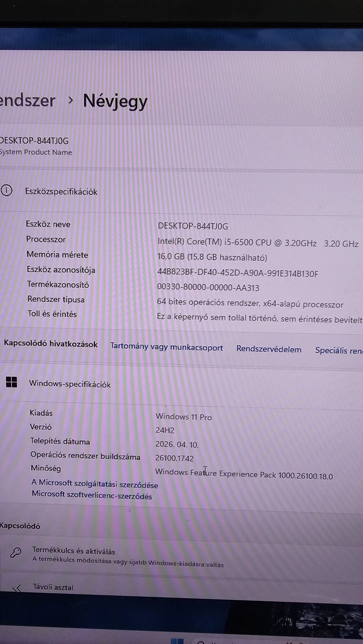
Task: Open the Speciális rendszerbeállítások link
Action: [x=339, y=350]
